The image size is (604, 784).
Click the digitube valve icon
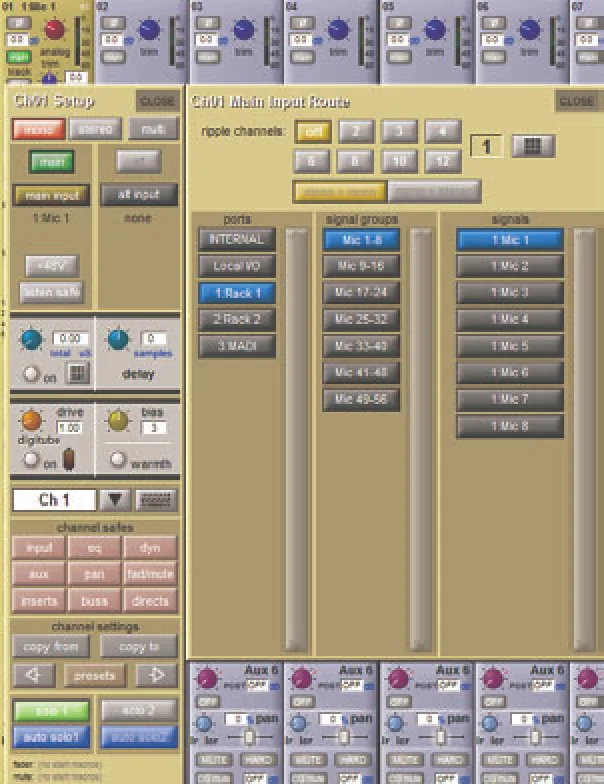69,460
